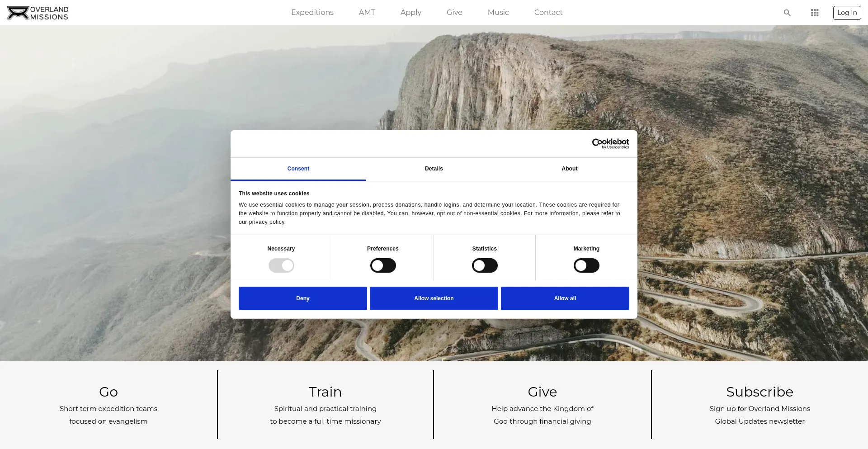Click the Deny button

coord(303,298)
